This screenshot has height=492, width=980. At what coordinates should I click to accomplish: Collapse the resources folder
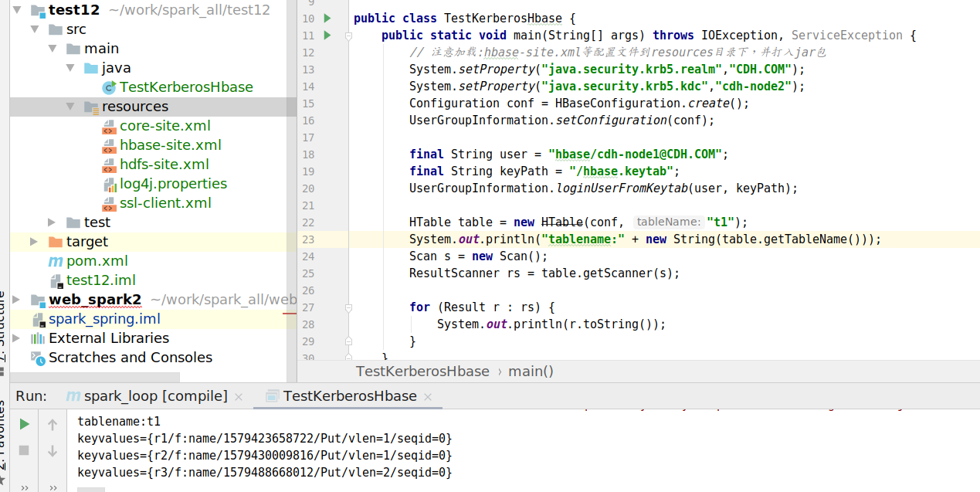[70, 107]
